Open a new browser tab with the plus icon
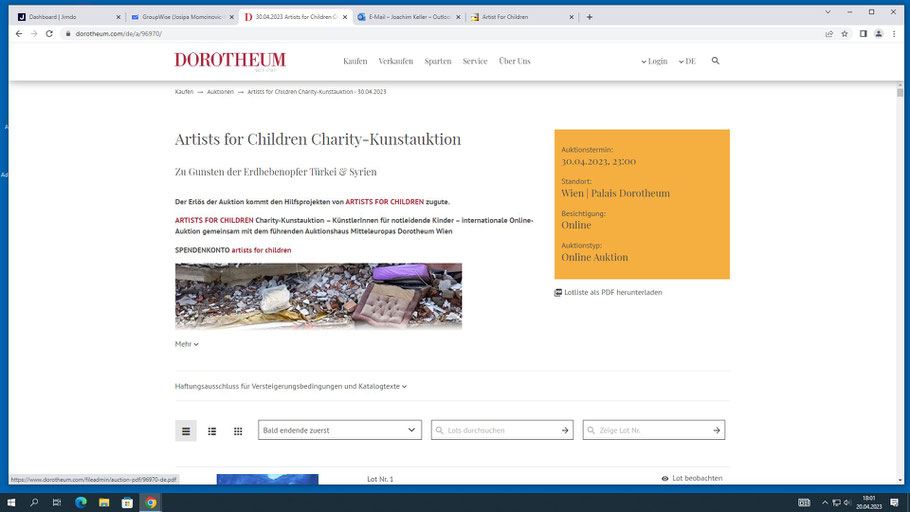The image size is (910, 512). click(x=589, y=17)
